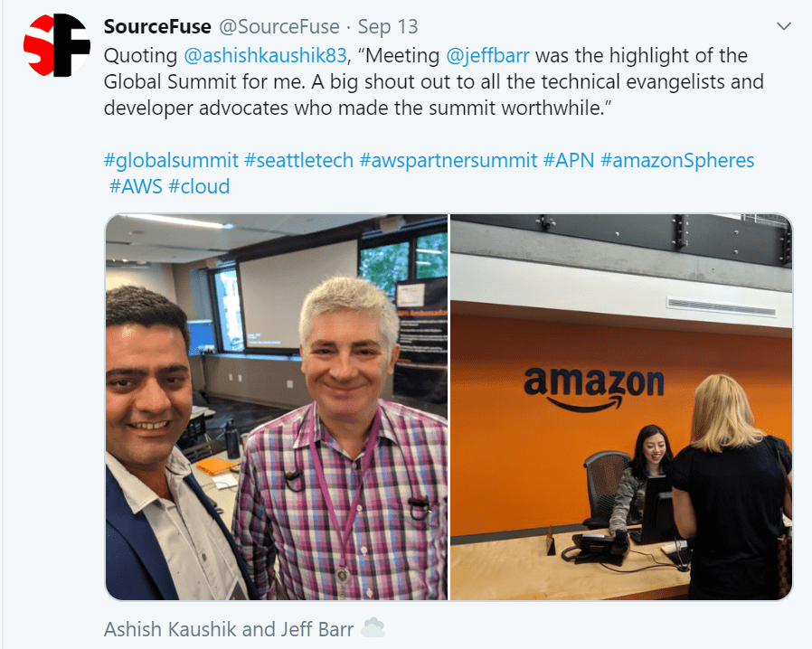Viewport: 812px width, 649px height.
Task: Open the @SourceFuse handle link
Action: (x=279, y=27)
